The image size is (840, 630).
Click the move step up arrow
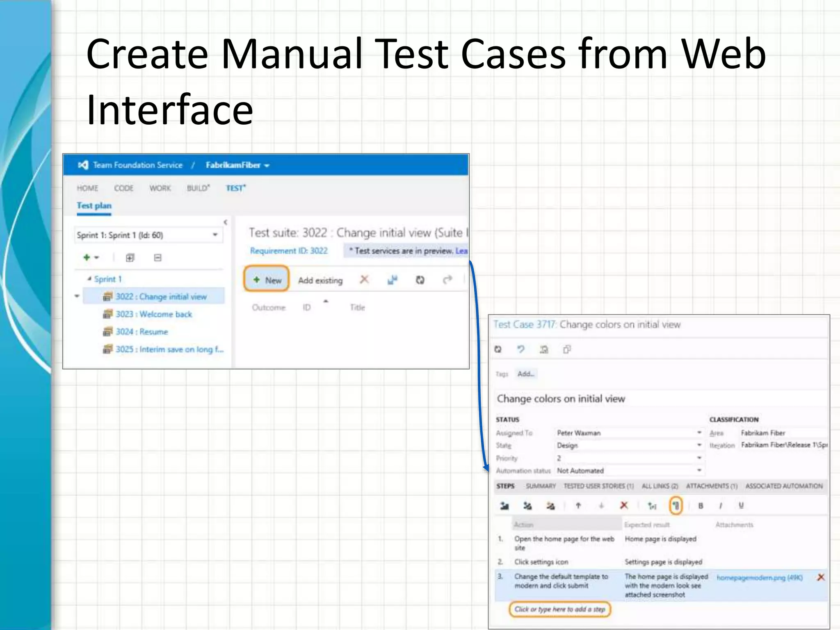pyautogui.click(x=578, y=506)
